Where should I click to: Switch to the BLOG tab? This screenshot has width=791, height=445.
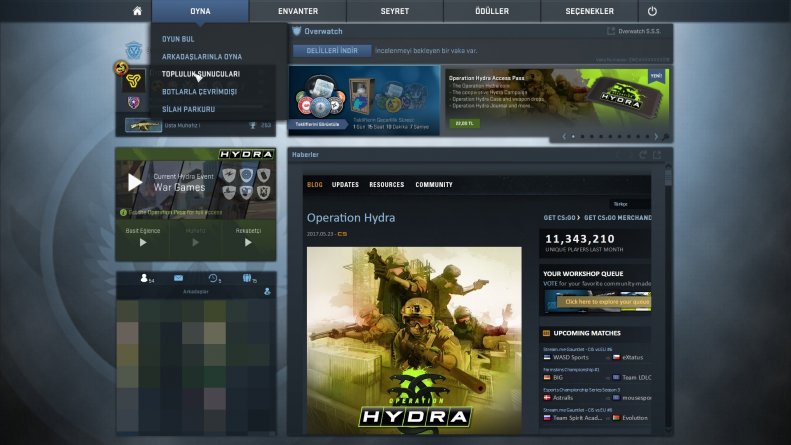pos(314,185)
